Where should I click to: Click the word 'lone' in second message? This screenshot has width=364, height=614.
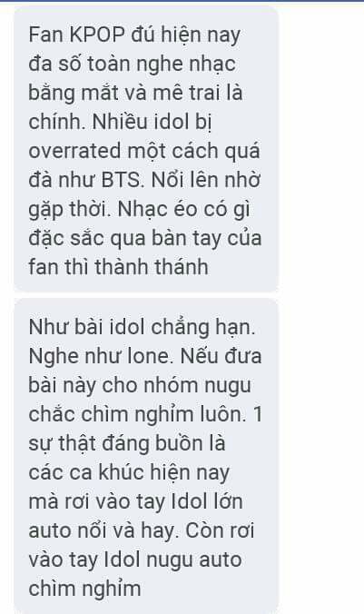tap(151, 356)
